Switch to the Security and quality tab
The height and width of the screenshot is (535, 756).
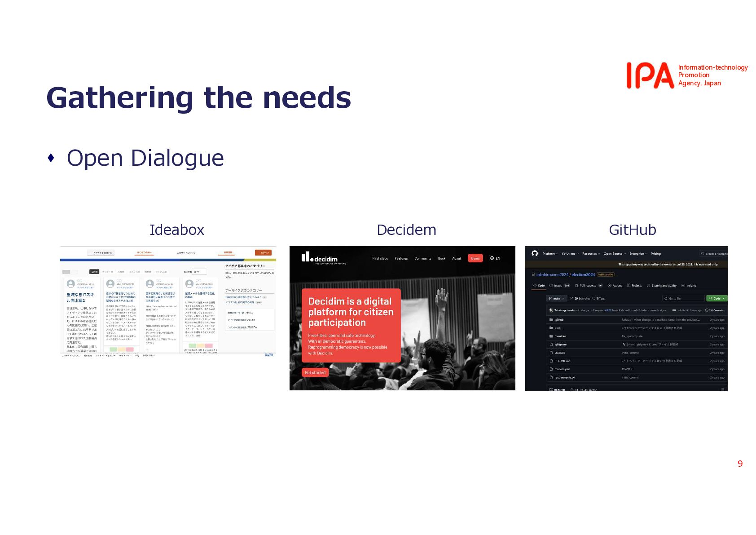click(661, 286)
